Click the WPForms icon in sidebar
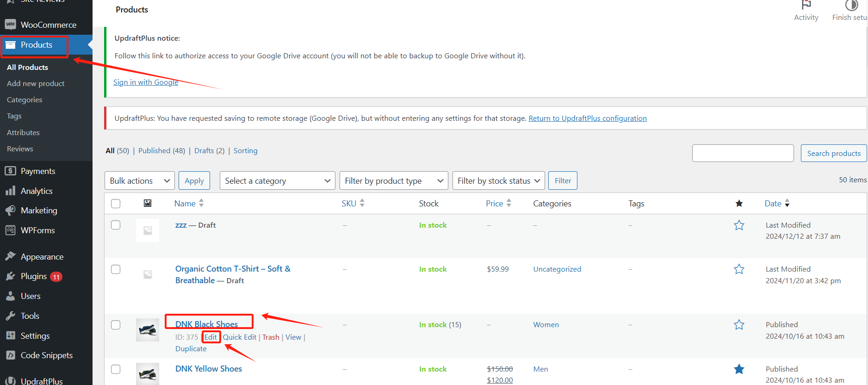The width and height of the screenshot is (868, 385). pyautogui.click(x=10, y=230)
